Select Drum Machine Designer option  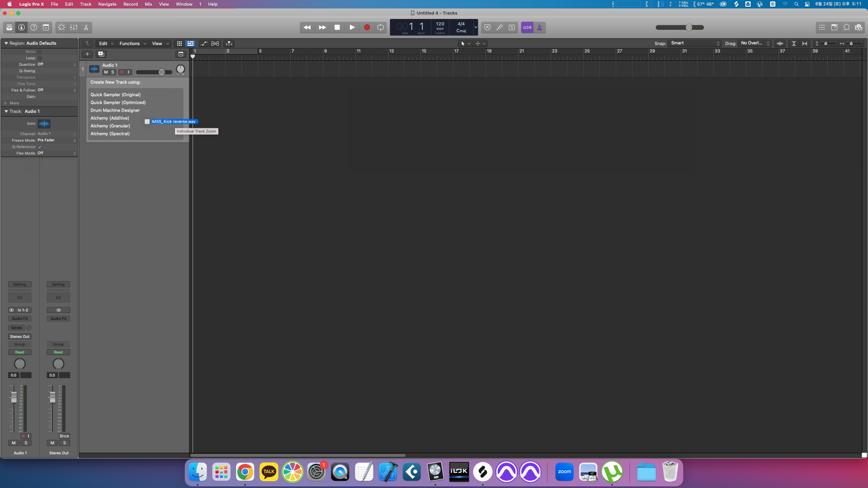pyautogui.click(x=115, y=110)
